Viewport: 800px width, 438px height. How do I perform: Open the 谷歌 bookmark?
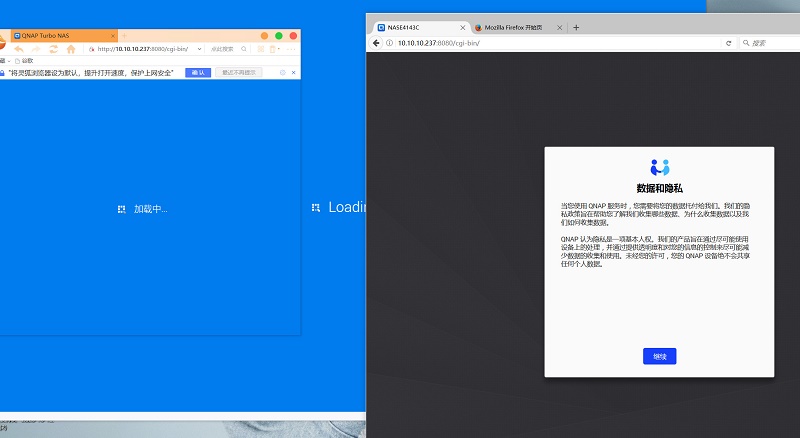click(24, 61)
